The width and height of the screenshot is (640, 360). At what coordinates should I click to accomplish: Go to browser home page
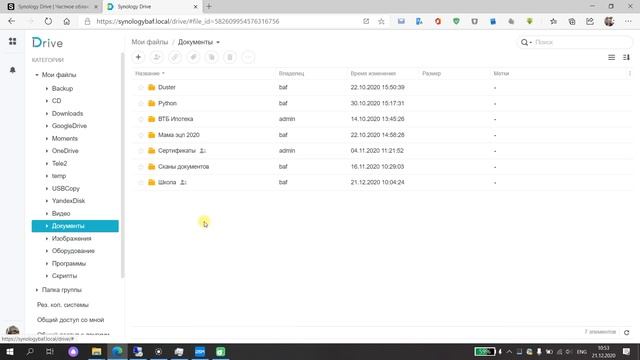point(67,21)
